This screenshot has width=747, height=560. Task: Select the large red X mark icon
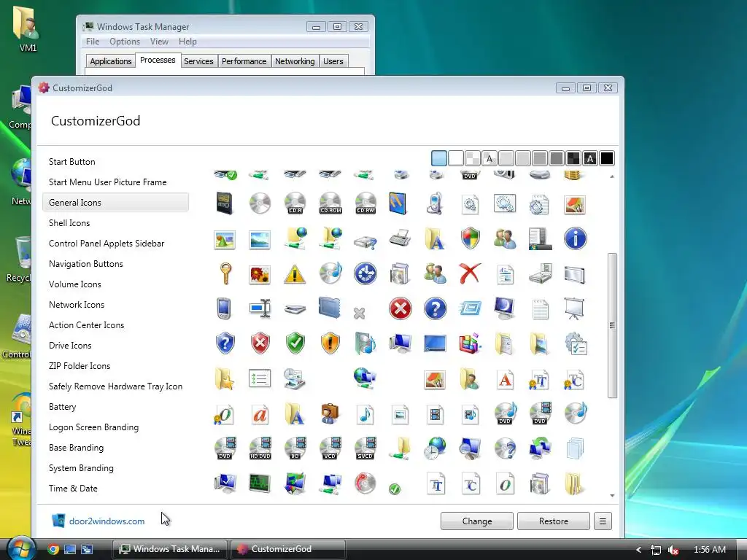470,274
